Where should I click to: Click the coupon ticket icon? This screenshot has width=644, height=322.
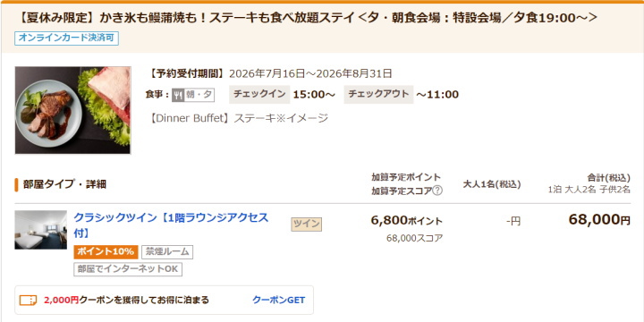[28, 301]
